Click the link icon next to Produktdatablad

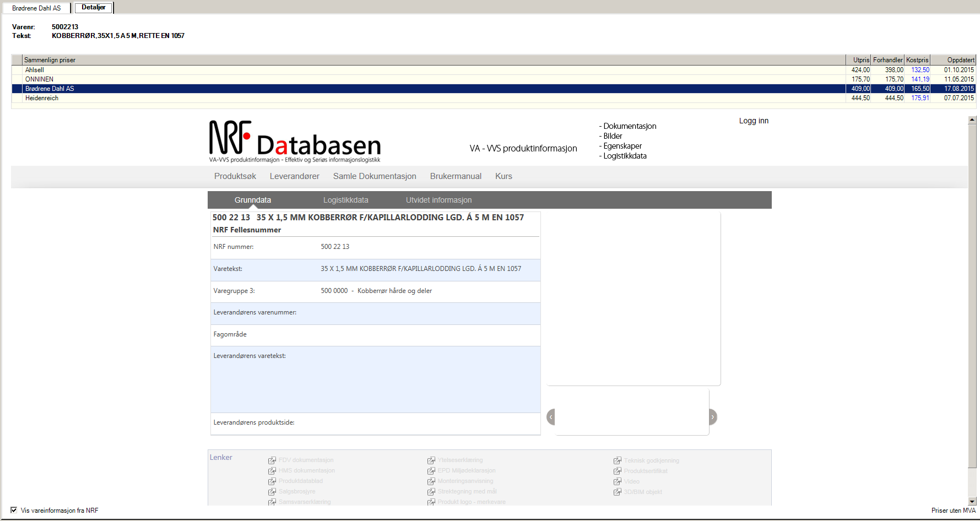[272, 481]
